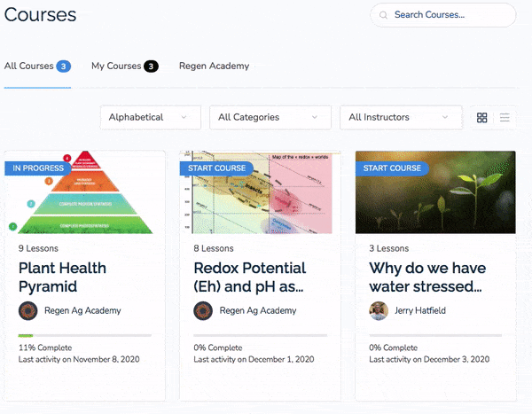Click the My Courses count badge 3

coord(151,66)
